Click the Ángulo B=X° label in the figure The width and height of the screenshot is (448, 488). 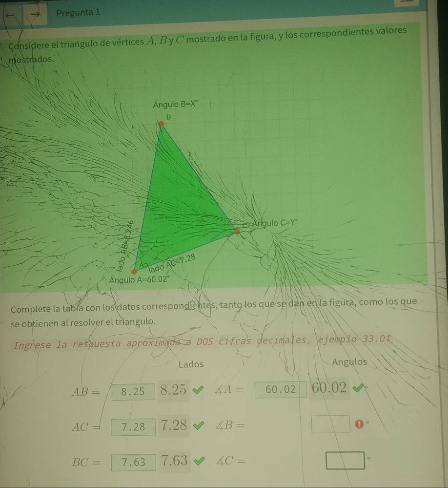tap(175, 104)
